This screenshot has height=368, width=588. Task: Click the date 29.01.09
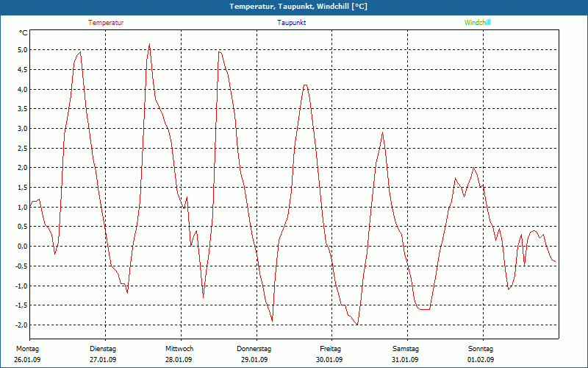coord(254,360)
